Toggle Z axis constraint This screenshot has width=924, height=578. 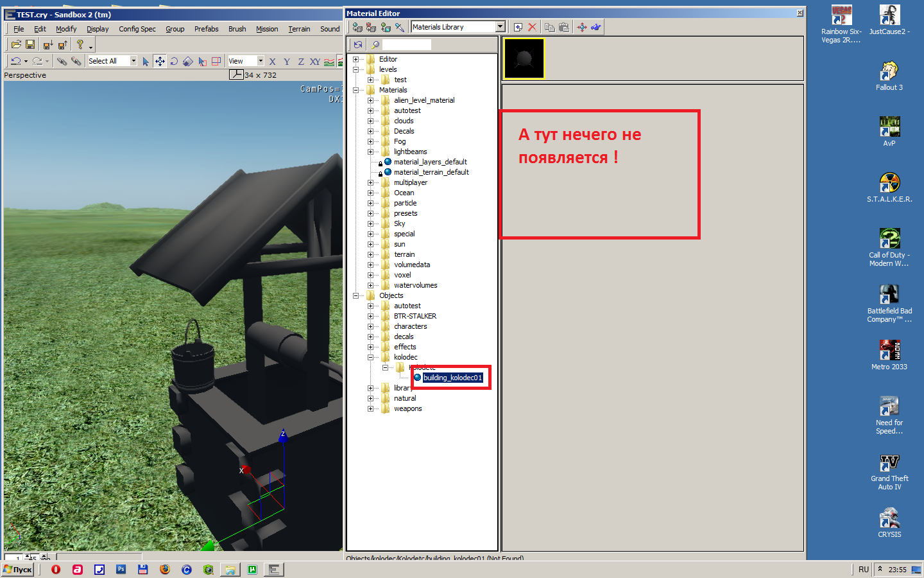tap(300, 62)
